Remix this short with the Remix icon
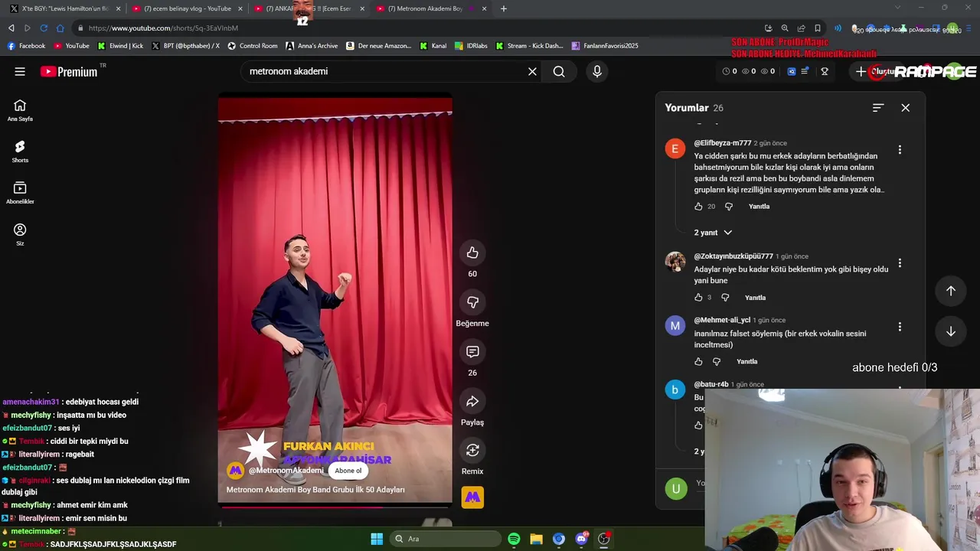The height and width of the screenshot is (551, 980). 472,450
